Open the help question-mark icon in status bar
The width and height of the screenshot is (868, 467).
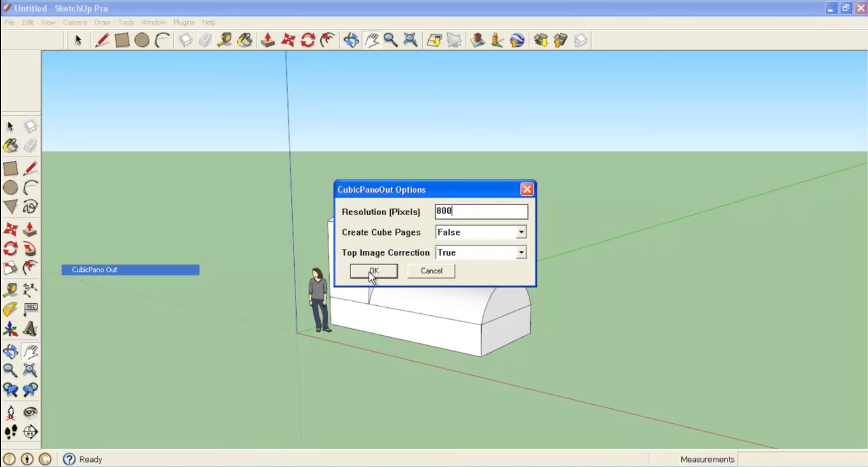point(69,459)
